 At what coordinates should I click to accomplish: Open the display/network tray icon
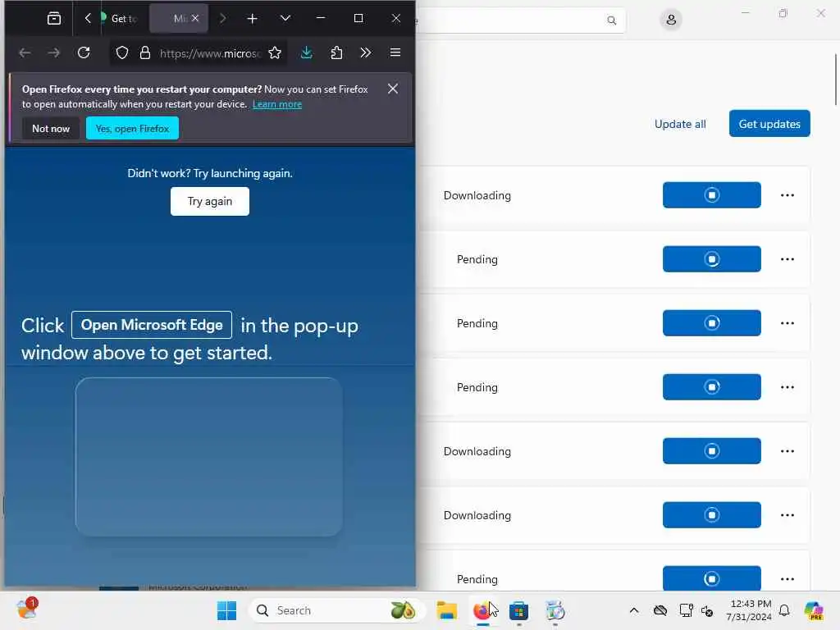click(x=686, y=610)
